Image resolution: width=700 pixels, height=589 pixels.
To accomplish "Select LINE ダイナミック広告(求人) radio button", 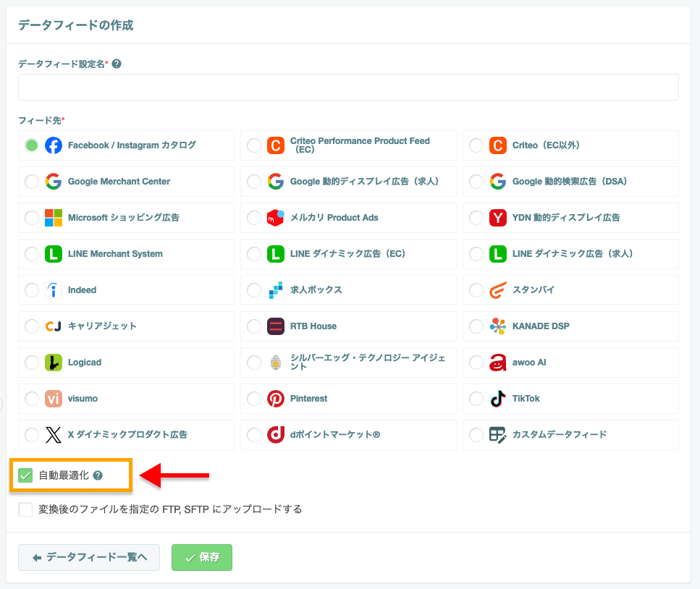I will (476, 254).
